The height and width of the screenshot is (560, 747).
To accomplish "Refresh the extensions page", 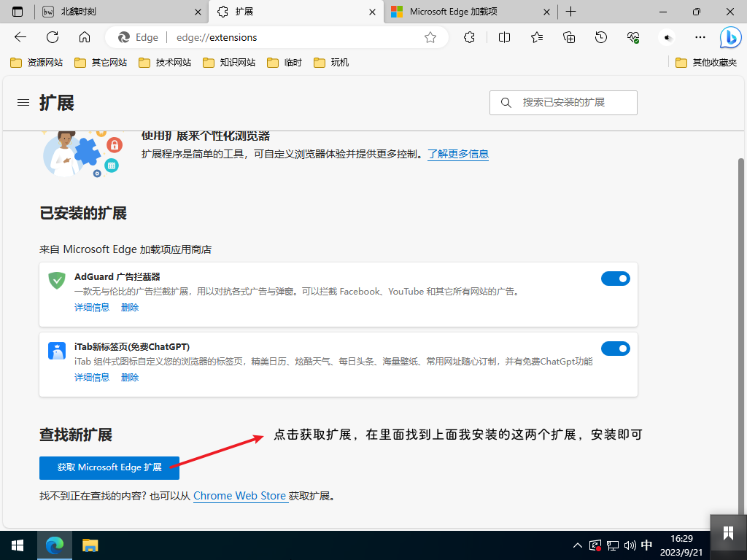I will point(53,37).
